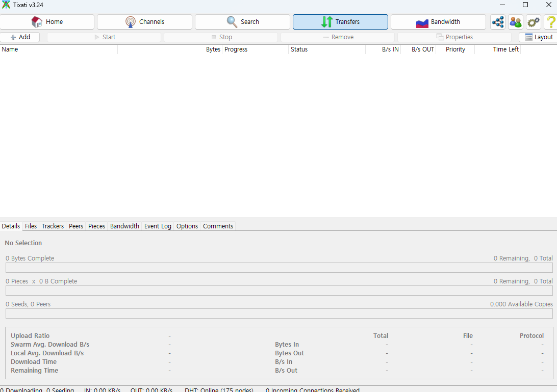Screen dimensions: 557x392
Task: Close the Tixati window
Action: click(x=548, y=5)
